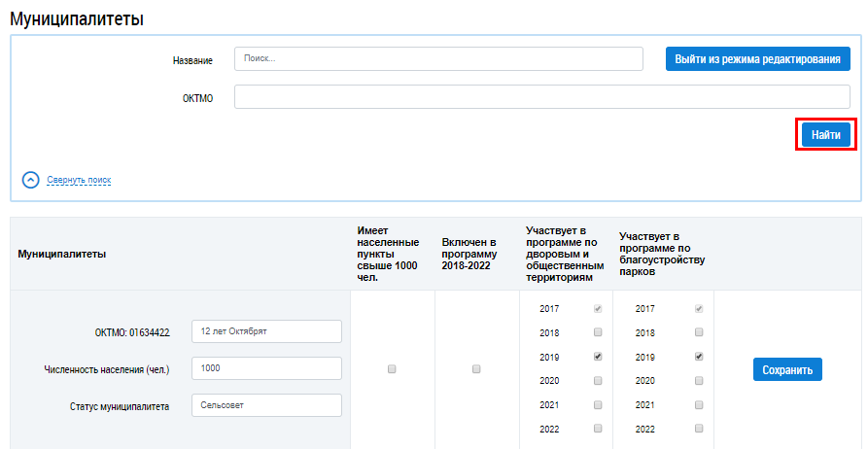The image size is (868, 449).
Task: Edit the status field 'Сельсовет'
Action: pyautogui.click(x=267, y=405)
